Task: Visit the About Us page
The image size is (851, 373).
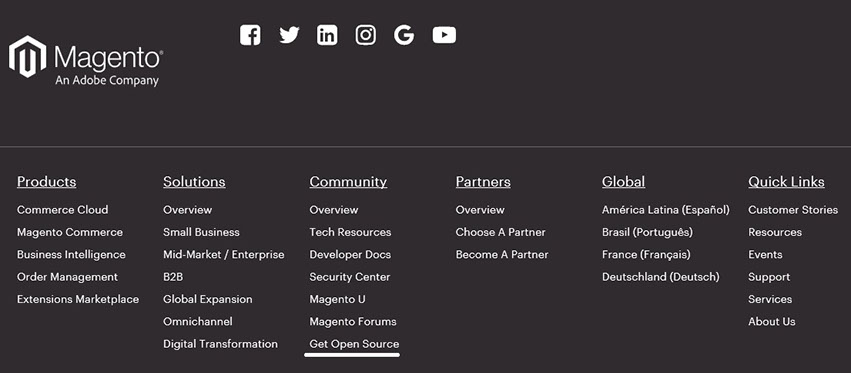Action: [772, 321]
